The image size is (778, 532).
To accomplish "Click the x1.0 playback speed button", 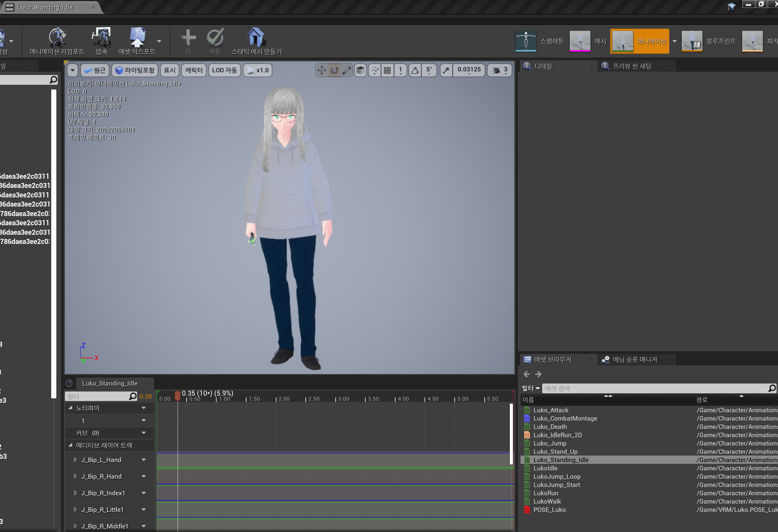I will pyautogui.click(x=257, y=70).
